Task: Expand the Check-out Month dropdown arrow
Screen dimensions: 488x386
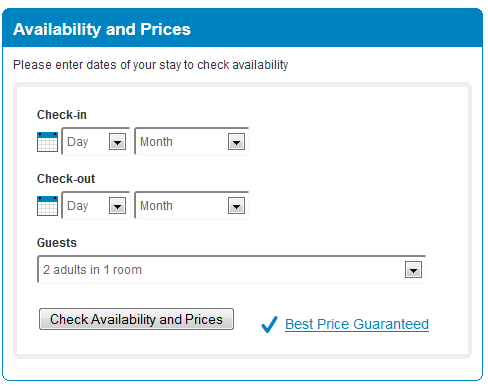Action: [x=236, y=206]
